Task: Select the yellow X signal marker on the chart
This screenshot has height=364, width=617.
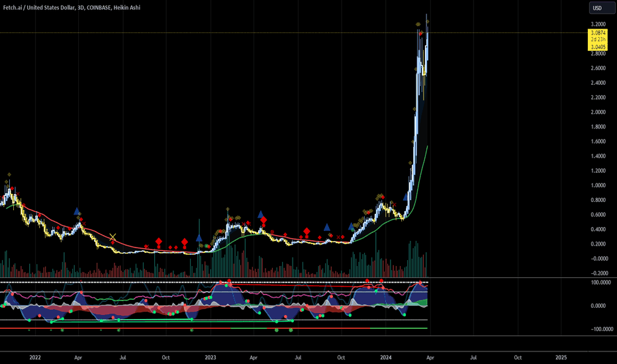Action: 113,237
